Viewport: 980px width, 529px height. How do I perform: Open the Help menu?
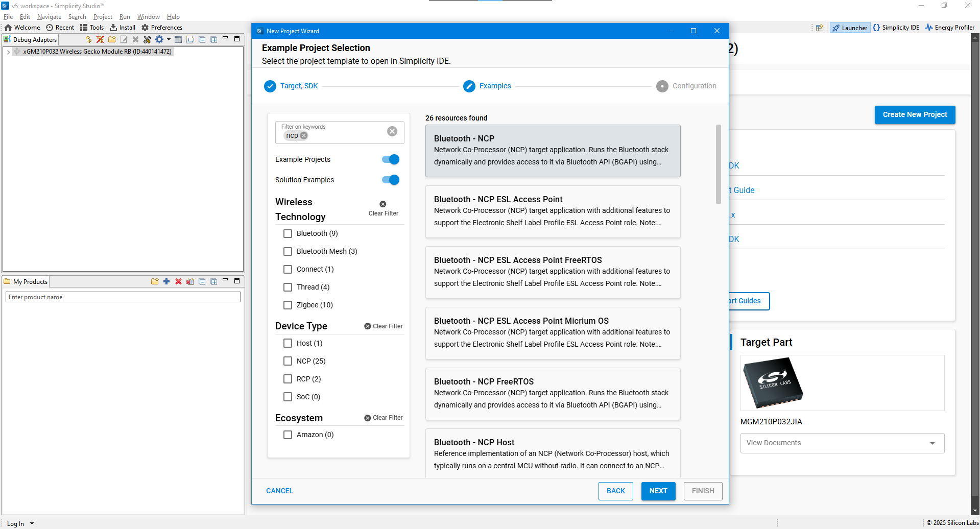click(x=173, y=17)
